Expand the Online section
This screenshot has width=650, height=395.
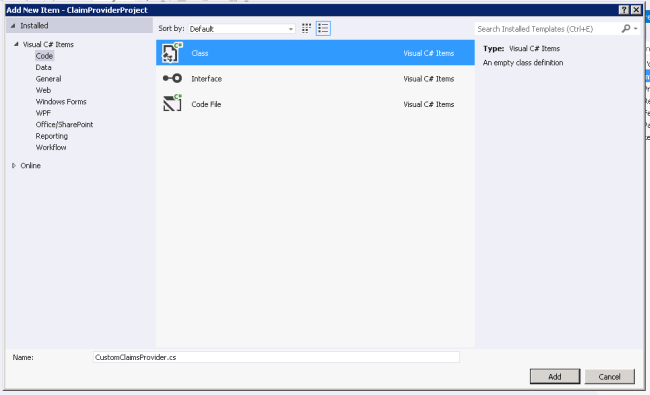pos(14,165)
